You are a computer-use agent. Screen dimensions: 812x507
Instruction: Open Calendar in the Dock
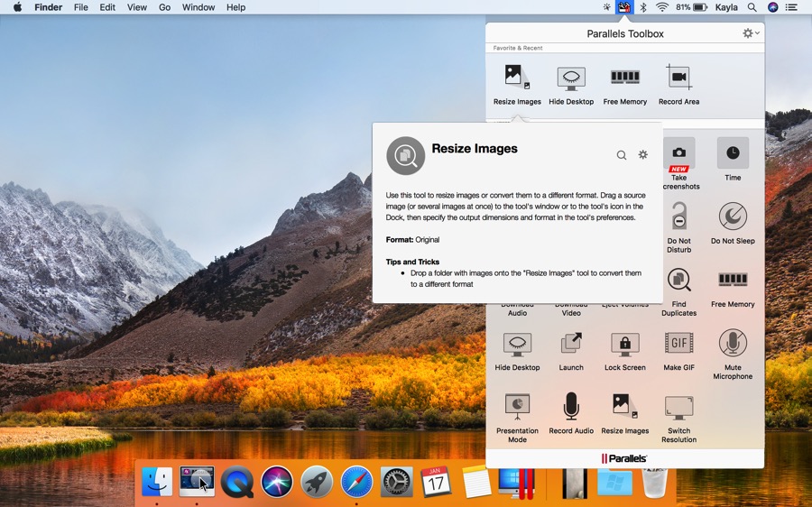tap(436, 482)
